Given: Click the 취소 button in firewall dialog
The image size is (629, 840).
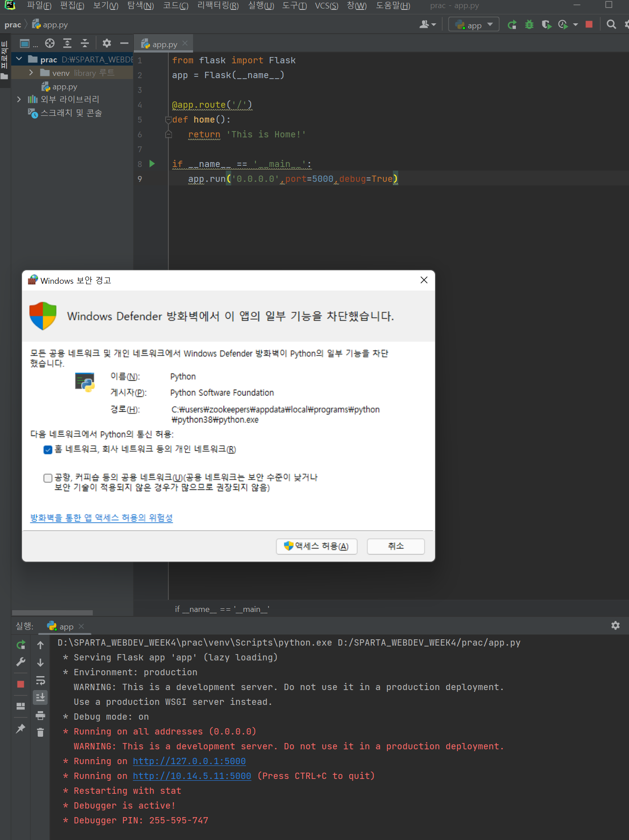Looking at the screenshot, I should 396,546.
